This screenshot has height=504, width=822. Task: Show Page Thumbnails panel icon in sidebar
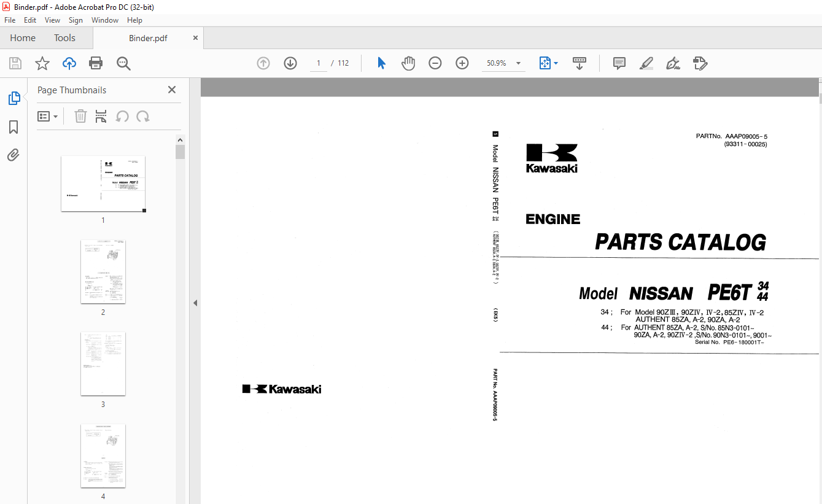pyautogui.click(x=14, y=98)
